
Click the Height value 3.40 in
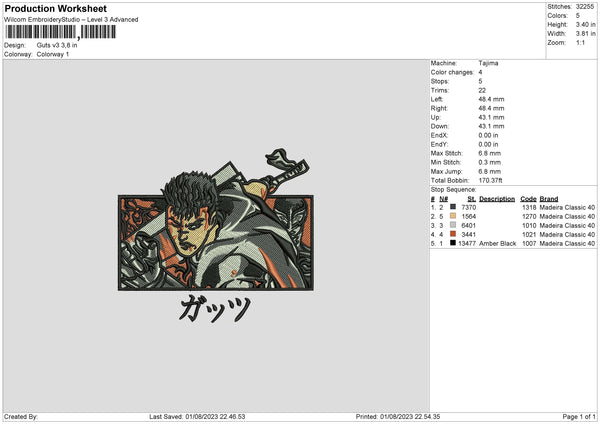click(x=585, y=24)
